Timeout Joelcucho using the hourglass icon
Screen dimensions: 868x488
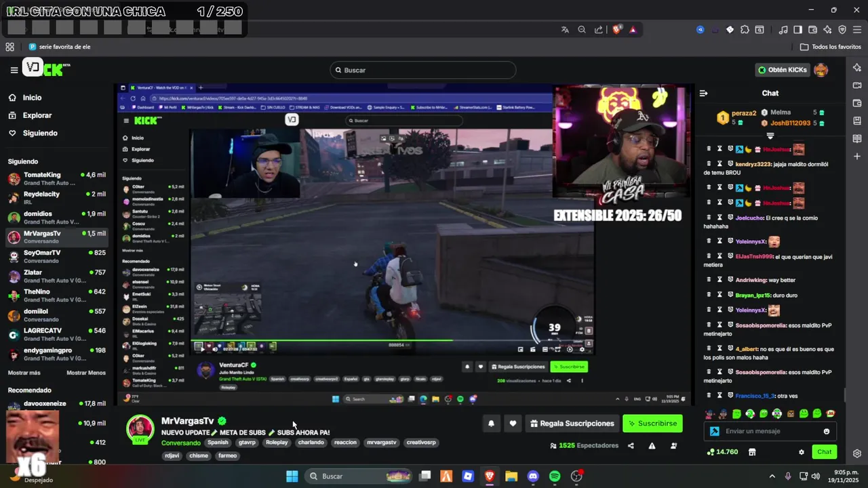click(x=719, y=218)
